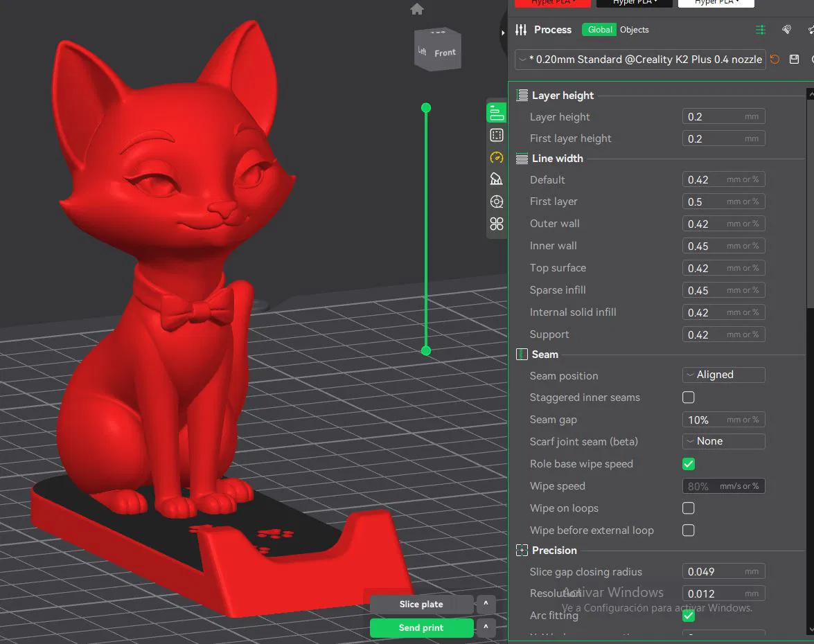Edit Internal solid infill width field
The height and width of the screenshot is (644, 814).
click(724, 312)
